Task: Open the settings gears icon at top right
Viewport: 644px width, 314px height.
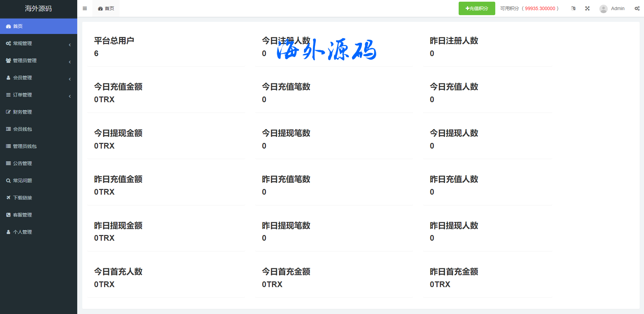Action: pos(637,8)
